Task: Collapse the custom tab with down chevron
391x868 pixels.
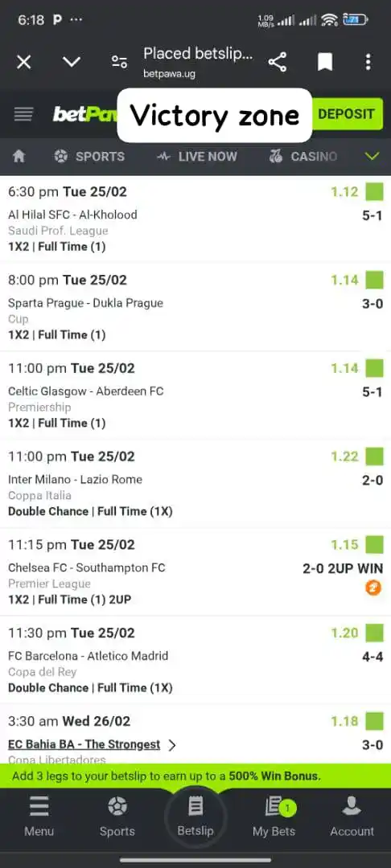Action: point(72,62)
